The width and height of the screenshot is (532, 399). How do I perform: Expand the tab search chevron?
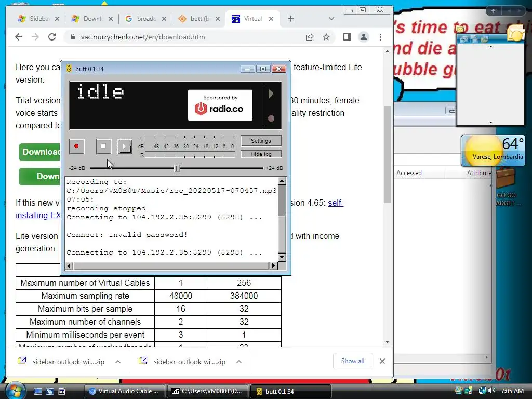point(331,19)
